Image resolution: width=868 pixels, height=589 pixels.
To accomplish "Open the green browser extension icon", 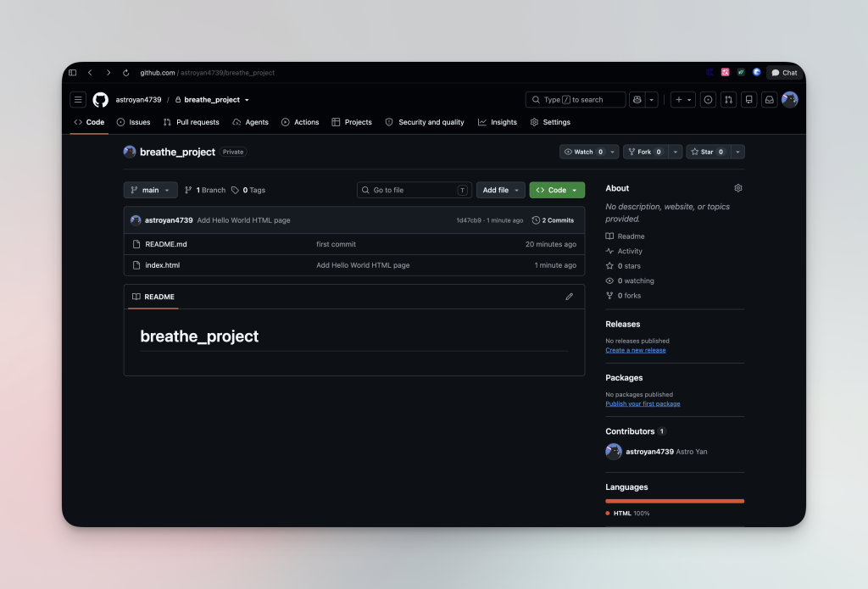I will [x=741, y=73].
